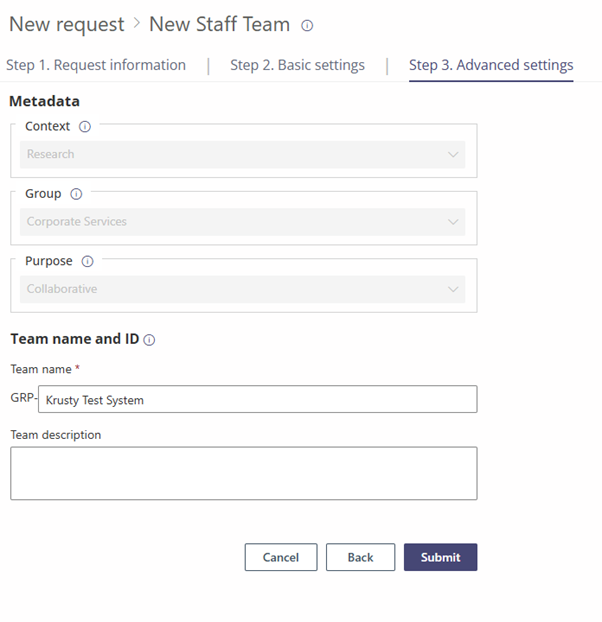602x622 pixels.
Task: Click the Purpose info icon
Action: click(87, 262)
